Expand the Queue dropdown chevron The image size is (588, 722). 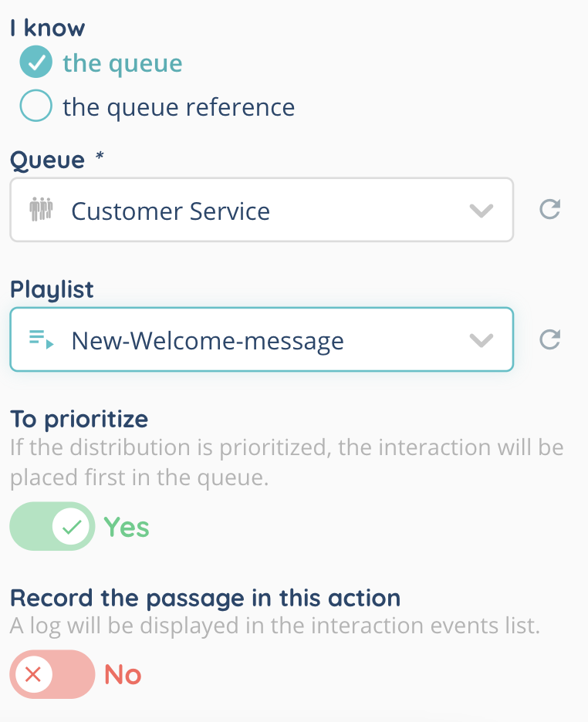click(482, 211)
